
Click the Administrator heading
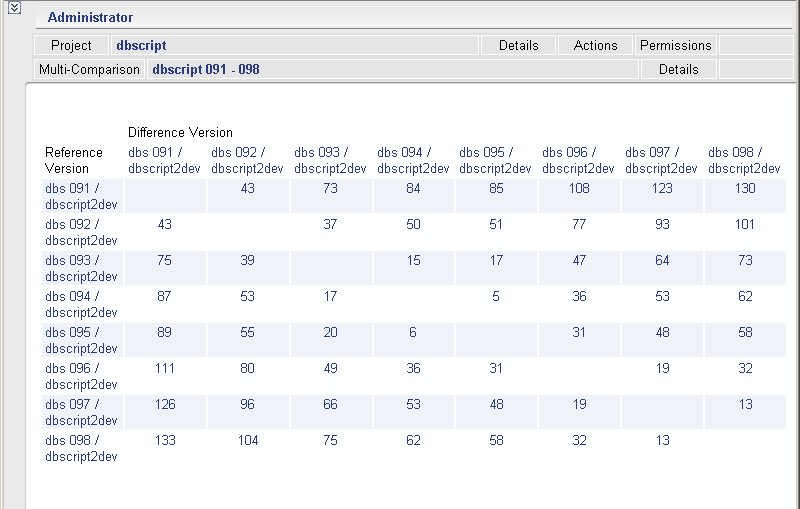(x=90, y=17)
